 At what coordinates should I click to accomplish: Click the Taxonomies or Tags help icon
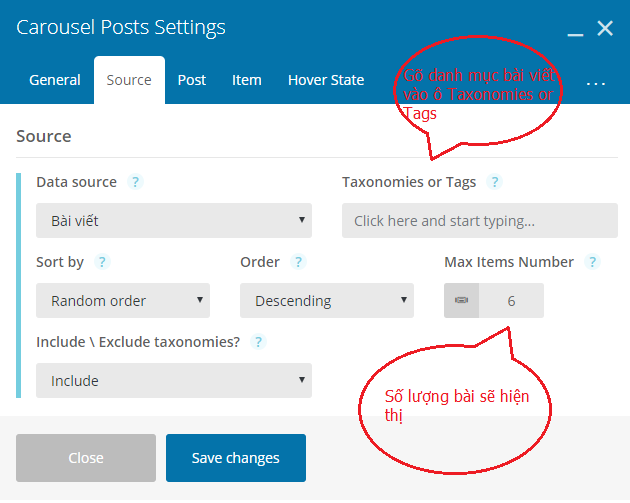[494, 182]
